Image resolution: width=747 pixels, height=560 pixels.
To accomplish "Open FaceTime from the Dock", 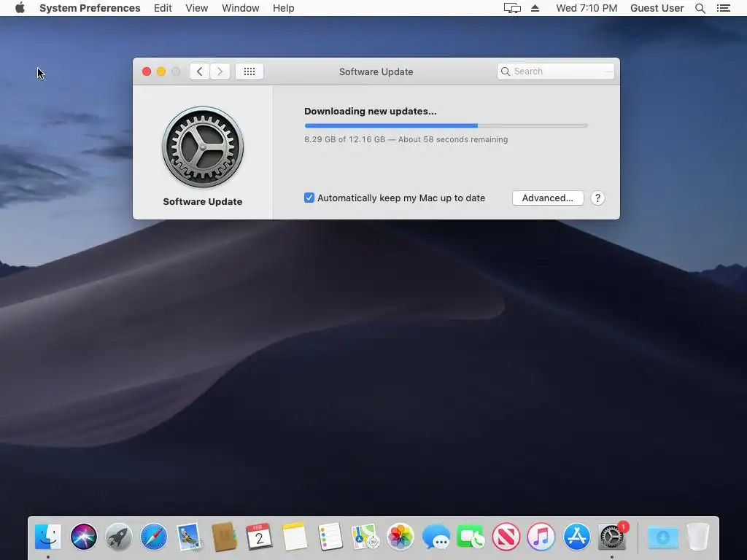I will pos(471,537).
